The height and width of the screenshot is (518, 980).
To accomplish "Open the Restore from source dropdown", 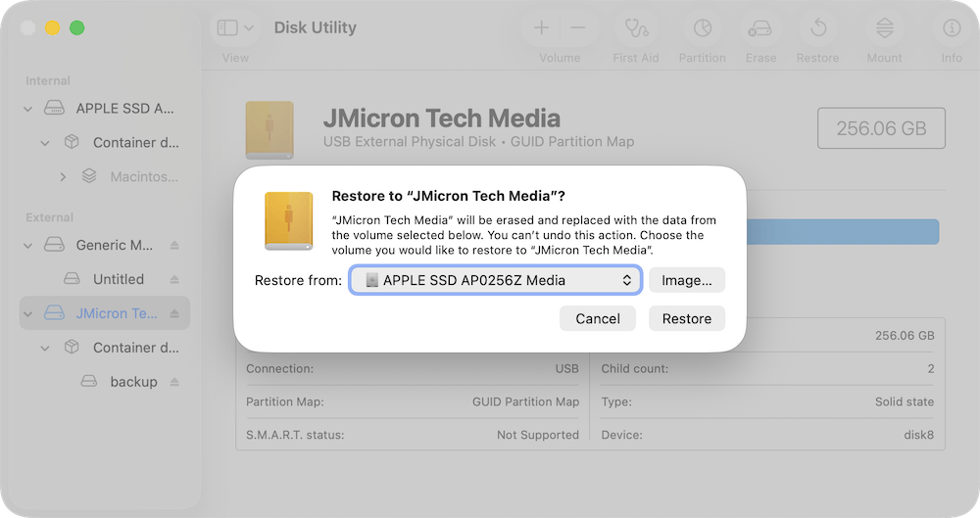I will coord(495,280).
